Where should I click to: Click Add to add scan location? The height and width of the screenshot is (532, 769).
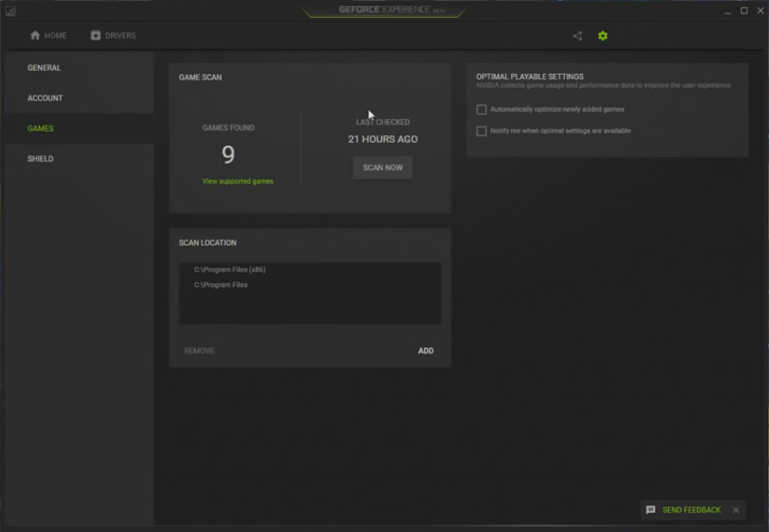click(x=425, y=351)
